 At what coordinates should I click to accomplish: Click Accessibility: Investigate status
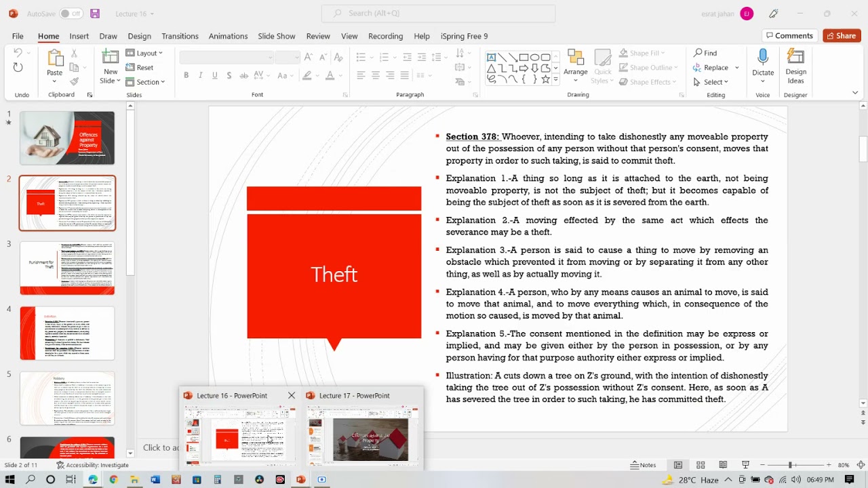pyautogui.click(x=92, y=466)
